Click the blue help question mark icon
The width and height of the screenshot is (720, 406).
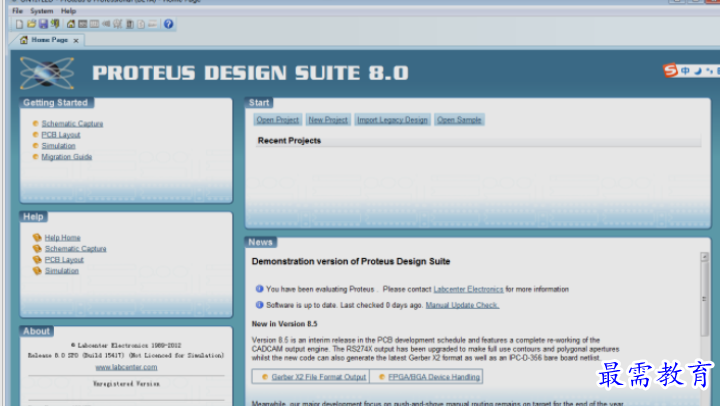point(169,24)
